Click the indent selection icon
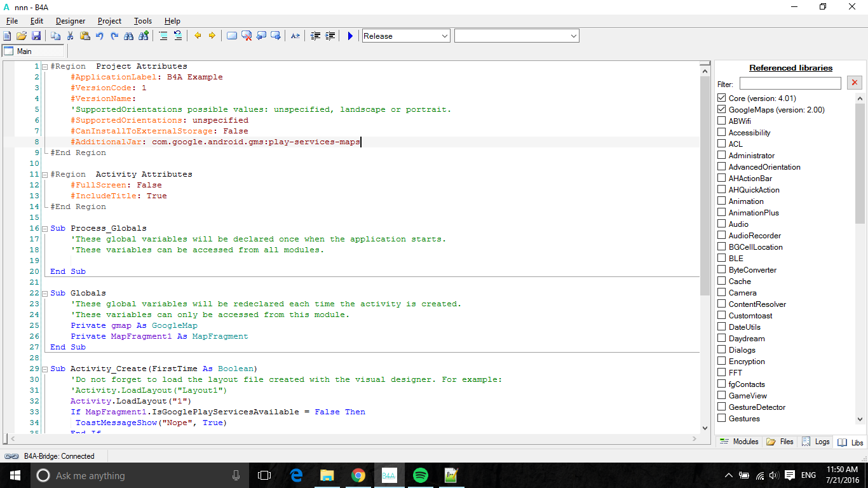This screenshot has height=488, width=868. click(x=330, y=36)
